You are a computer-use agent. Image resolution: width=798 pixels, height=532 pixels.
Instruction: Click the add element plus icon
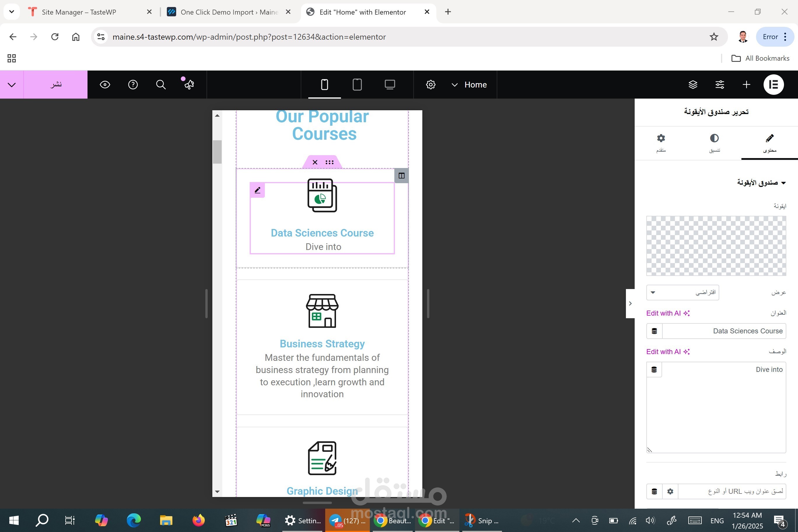pos(746,85)
